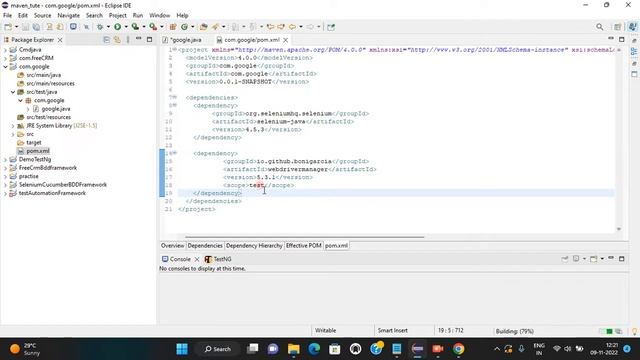Image resolution: width=640 pixels, height=360 pixels.
Task: Close the com.google/pom.xml editor tab
Action: pos(286,40)
